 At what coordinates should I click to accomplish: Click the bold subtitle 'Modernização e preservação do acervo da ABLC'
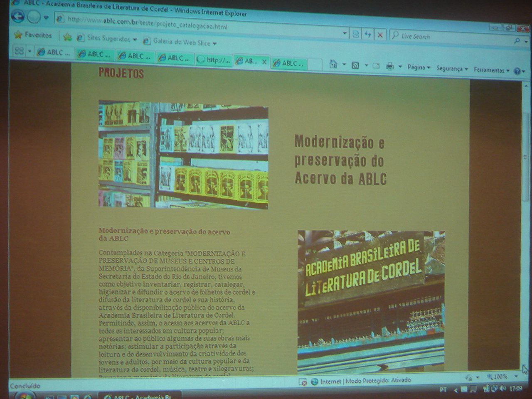click(x=164, y=235)
